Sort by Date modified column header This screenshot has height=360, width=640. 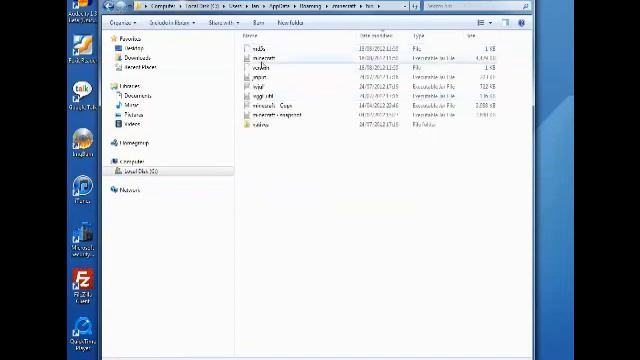tap(376, 36)
